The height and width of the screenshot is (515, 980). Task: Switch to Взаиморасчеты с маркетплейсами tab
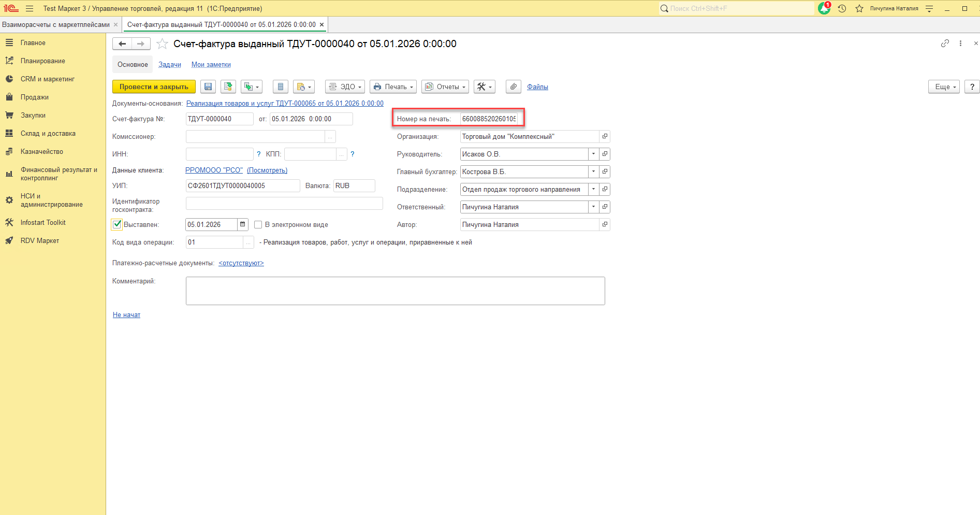tap(56, 25)
